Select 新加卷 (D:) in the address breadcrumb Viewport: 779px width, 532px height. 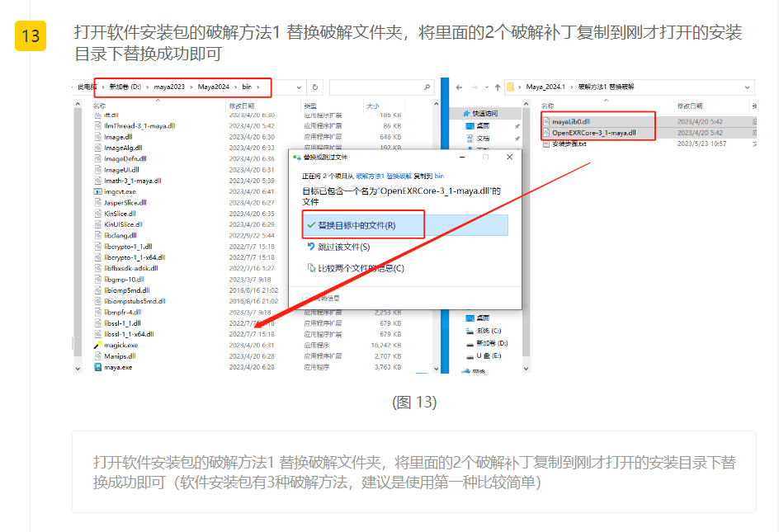[125, 87]
